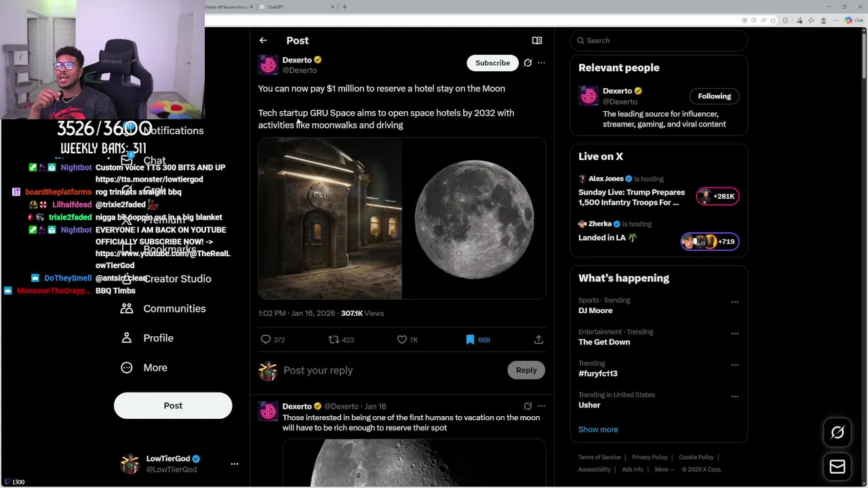The image size is (868, 488).
Task: Open options for The Get Down trend
Action: tap(734, 333)
